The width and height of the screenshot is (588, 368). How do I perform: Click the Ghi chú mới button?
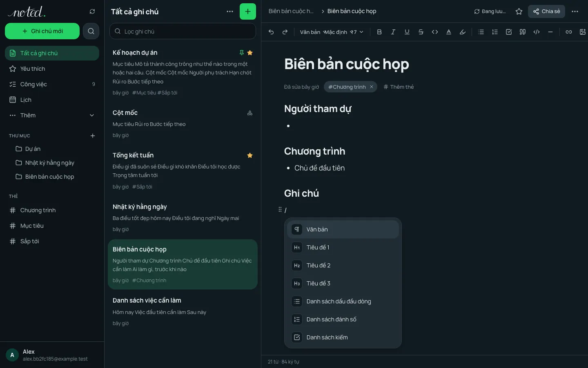42,31
